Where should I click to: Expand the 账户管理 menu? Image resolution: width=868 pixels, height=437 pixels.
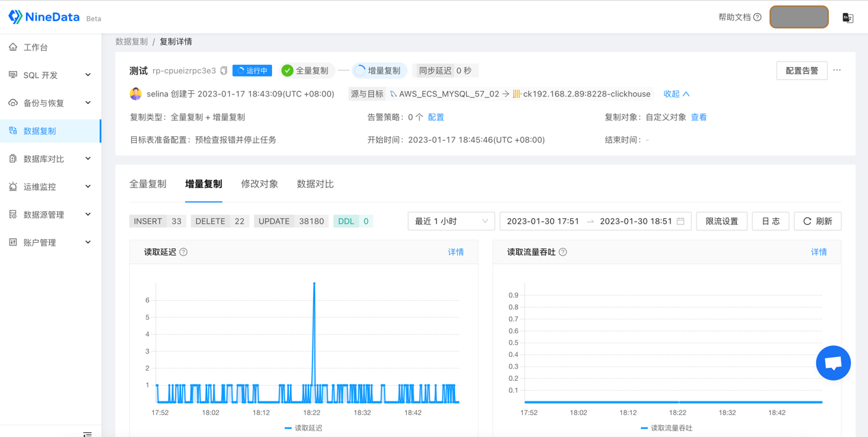pos(88,242)
